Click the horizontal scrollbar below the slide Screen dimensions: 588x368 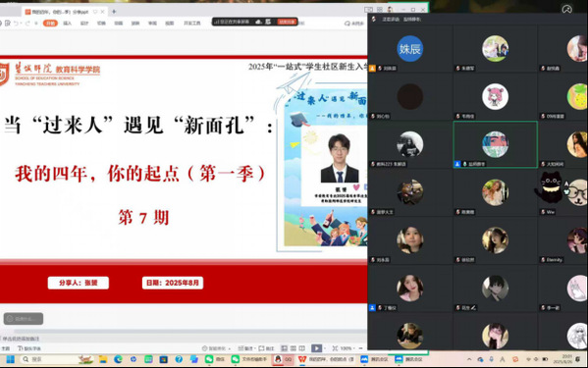tap(189, 332)
